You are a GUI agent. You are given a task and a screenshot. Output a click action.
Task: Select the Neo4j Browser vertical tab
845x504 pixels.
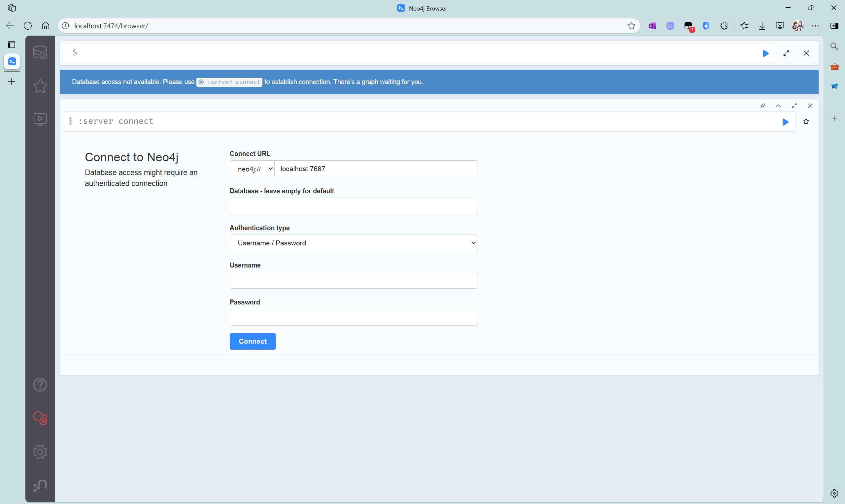12,61
